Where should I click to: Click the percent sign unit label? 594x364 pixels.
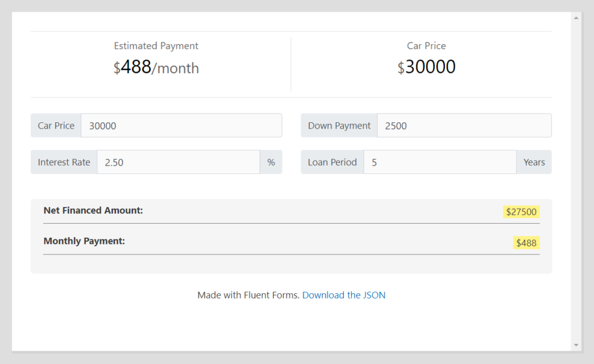click(270, 162)
